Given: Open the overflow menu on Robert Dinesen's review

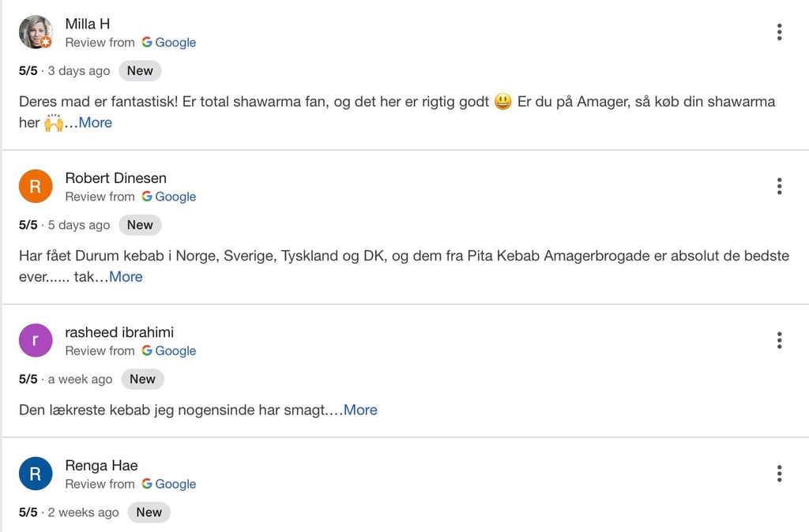Looking at the screenshot, I should (x=780, y=185).
